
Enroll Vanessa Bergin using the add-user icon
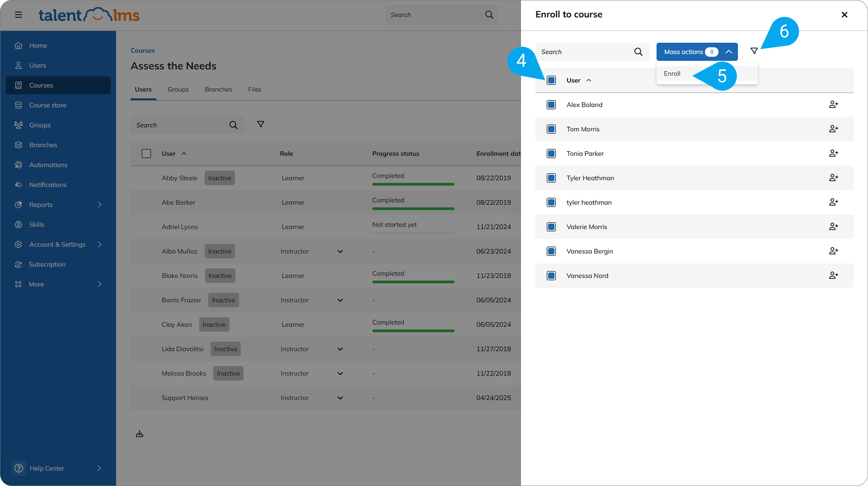(833, 251)
